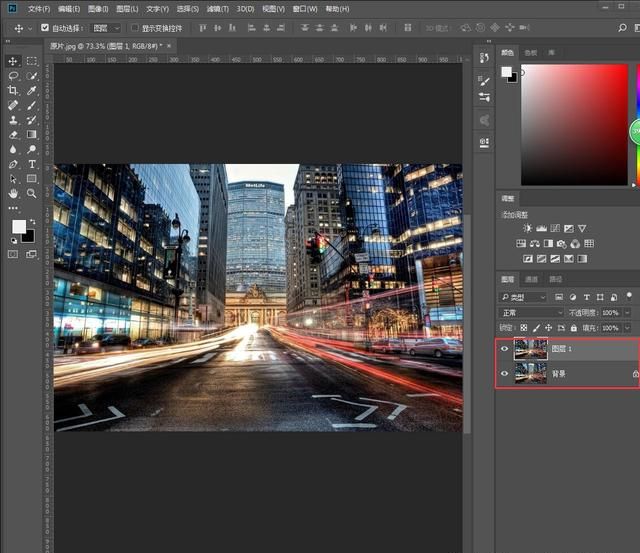Enable the 显示变换控件 checkbox
This screenshot has width=640, height=553.
coord(135,28)
